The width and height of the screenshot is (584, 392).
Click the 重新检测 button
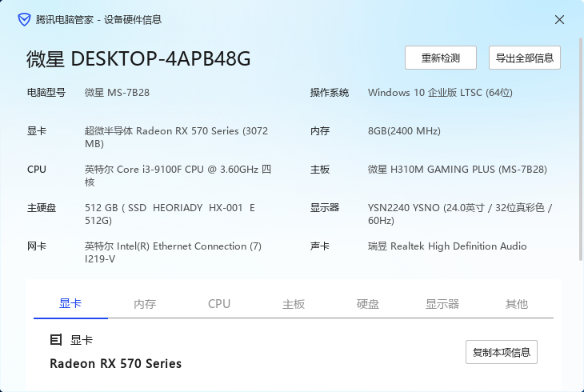[x=441, y=58]
